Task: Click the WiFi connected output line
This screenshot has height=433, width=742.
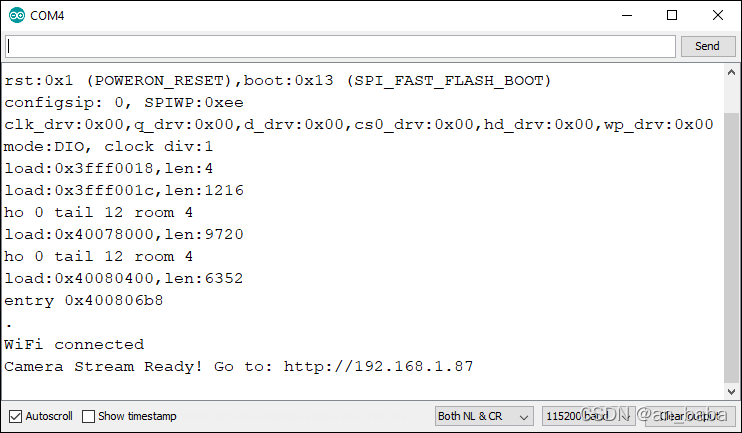Action: 74,345
